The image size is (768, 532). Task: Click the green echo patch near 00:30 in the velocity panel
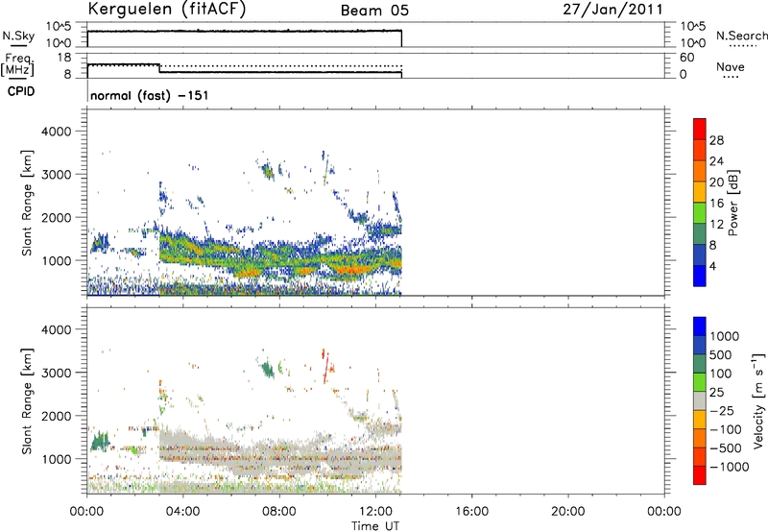tap(100, 441)
